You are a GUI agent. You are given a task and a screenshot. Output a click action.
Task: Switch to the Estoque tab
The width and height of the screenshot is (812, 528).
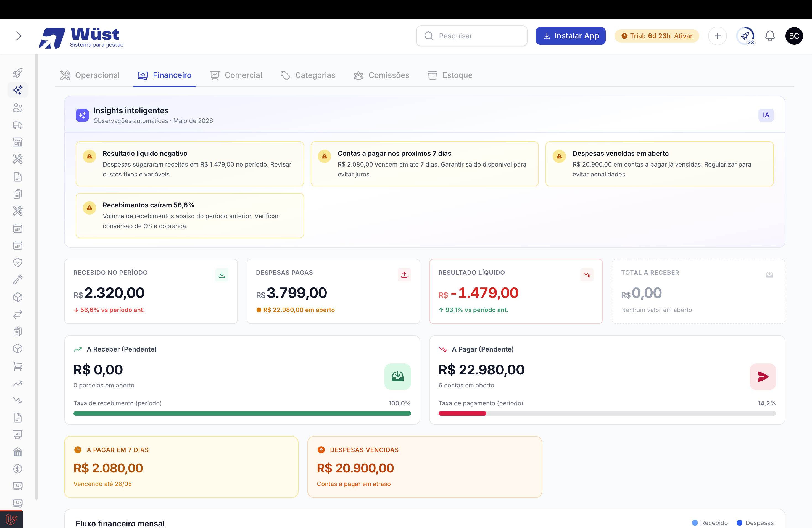tap(450, 75)
